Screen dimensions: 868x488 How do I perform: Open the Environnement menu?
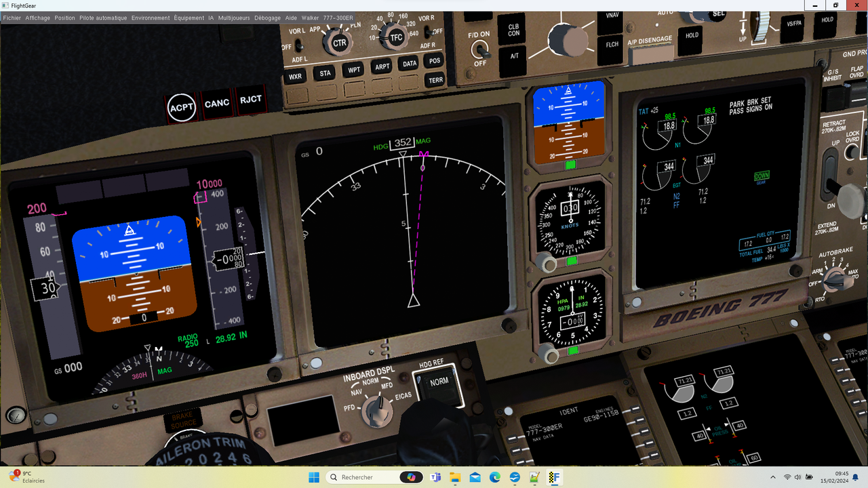tap(151, 18)
